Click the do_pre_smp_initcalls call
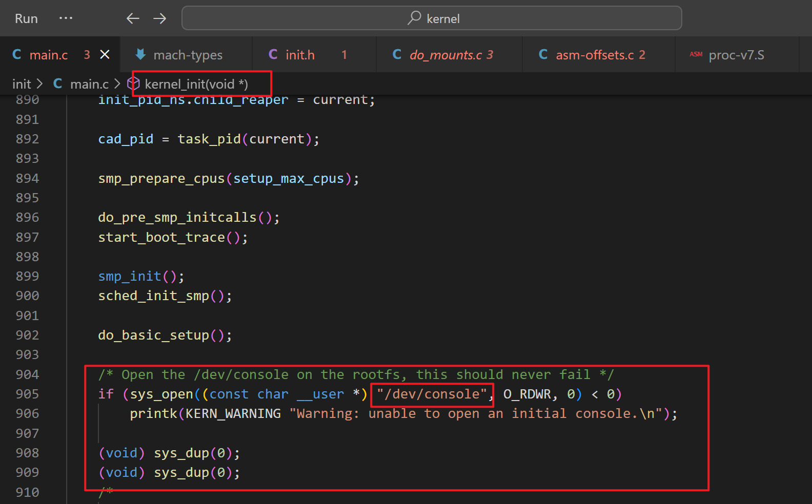 coord(177,218)
